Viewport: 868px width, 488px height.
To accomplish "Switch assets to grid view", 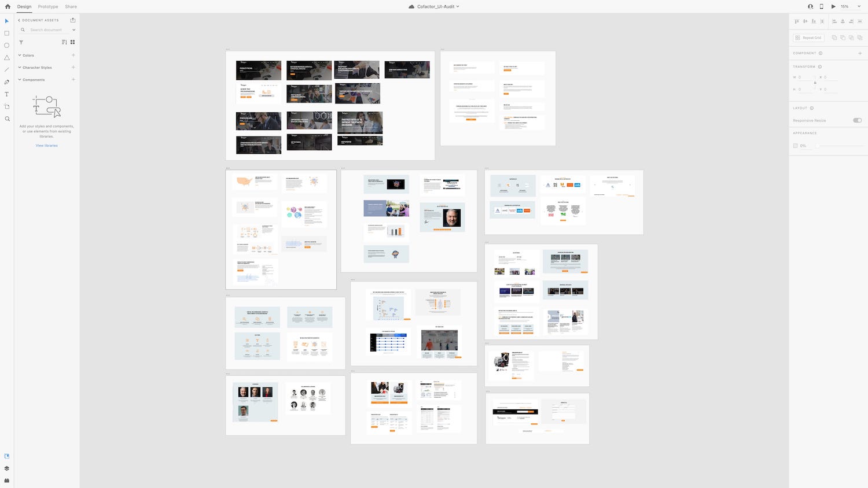I will tap(72, 42).
